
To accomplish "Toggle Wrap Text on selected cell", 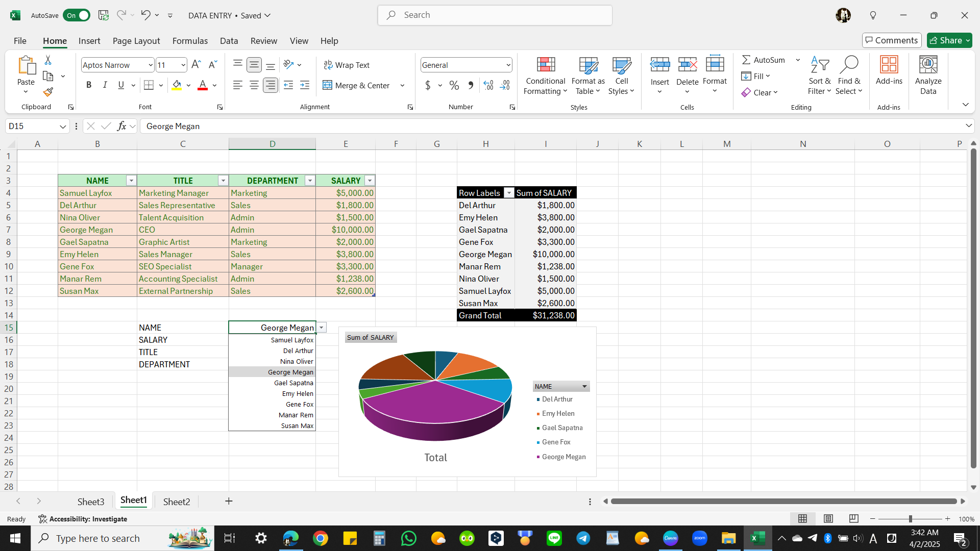I will (347, 65).
